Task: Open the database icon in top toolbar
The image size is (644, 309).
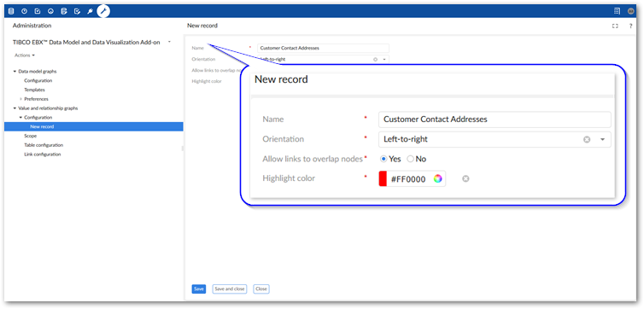Action: pyautogui.click(x=11, y=11)
